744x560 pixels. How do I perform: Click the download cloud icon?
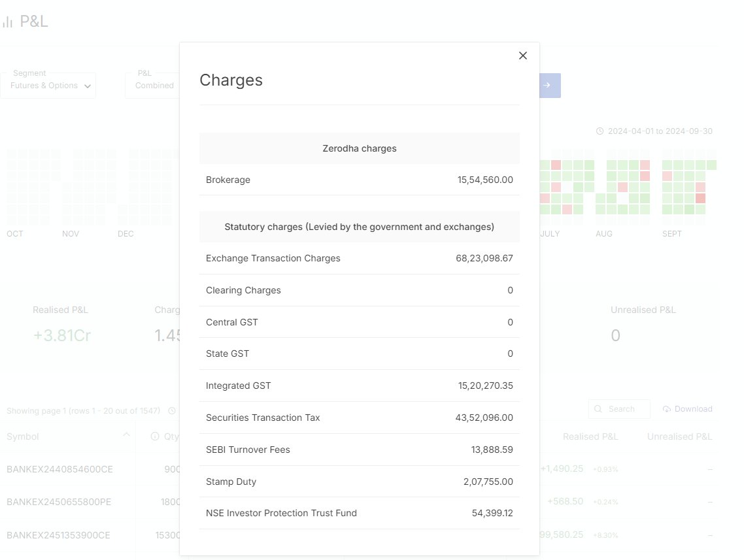pos(667,409)
